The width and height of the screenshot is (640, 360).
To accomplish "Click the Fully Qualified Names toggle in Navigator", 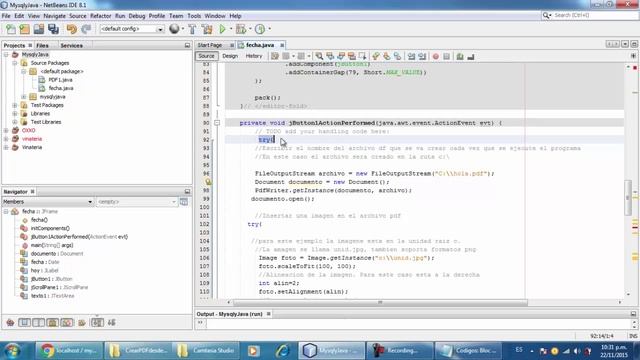I will [82, 322].
